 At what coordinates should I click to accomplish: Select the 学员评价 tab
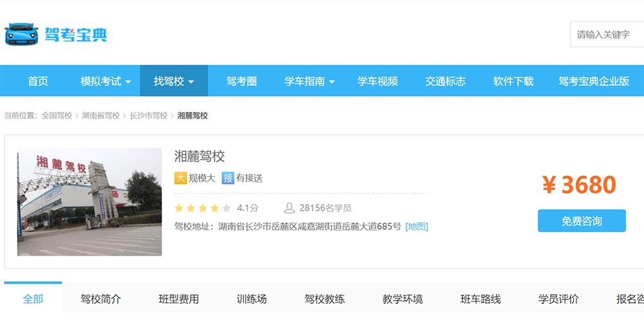point(558,299)
